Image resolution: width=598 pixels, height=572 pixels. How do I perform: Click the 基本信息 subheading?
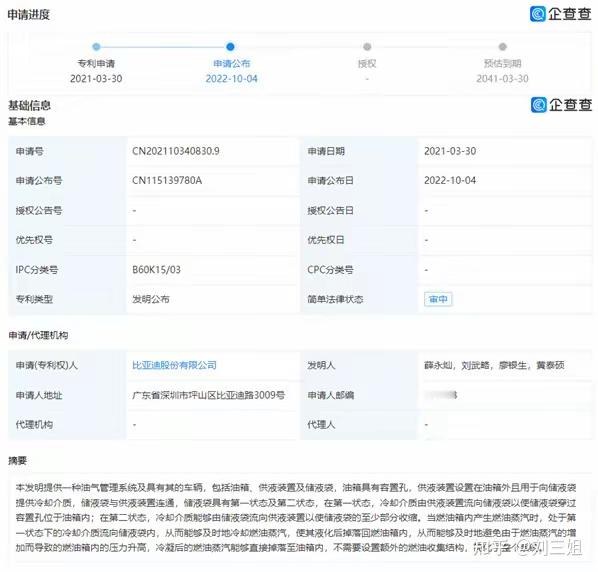coord(27,121)
